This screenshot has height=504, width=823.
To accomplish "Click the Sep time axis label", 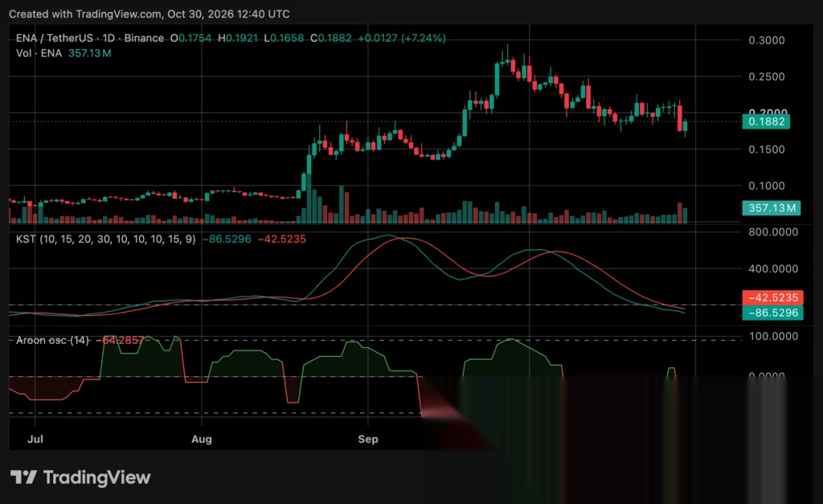I will click(368, 439).
